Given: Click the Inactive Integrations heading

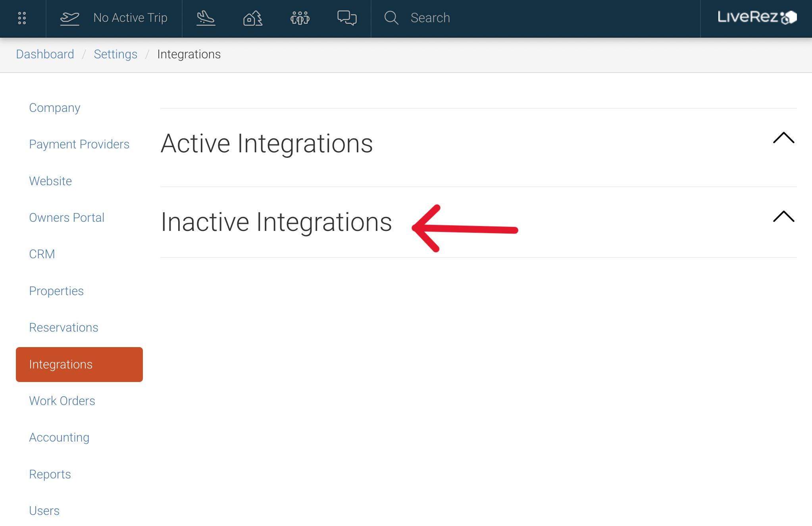Looking at the screenshot, I should coord(276,222).
